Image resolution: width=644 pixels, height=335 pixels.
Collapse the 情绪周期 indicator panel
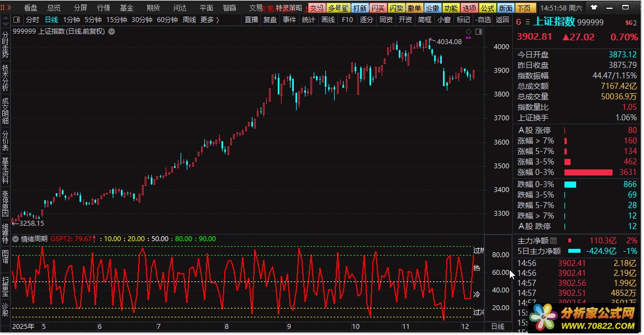tap(15, 239)
